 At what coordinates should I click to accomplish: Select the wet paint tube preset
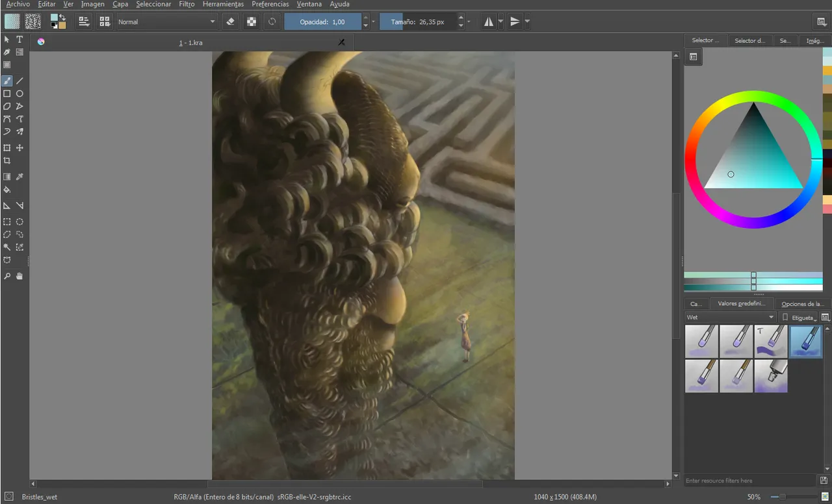[771, 376]
